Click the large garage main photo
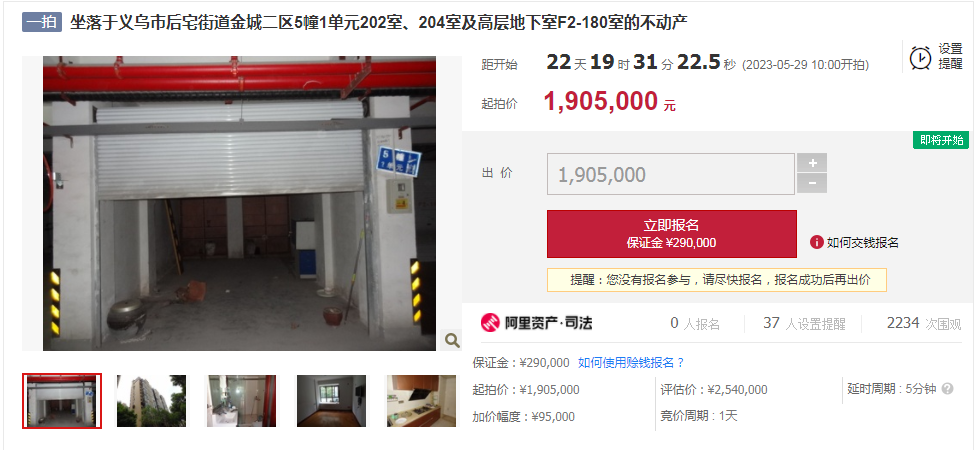The image size is (974, 450). pyautogui.click(x=240, y=203)
